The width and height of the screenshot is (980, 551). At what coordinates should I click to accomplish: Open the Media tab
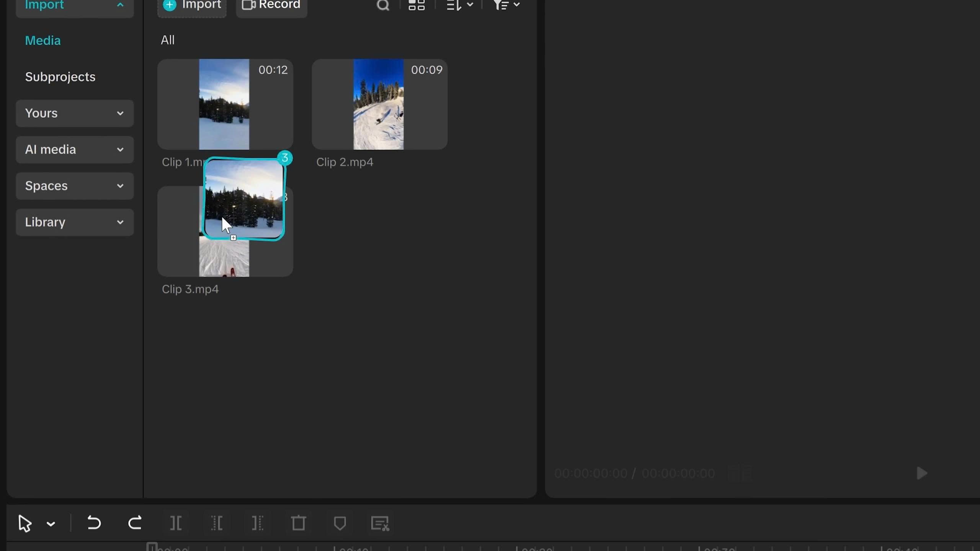point(43,41)
